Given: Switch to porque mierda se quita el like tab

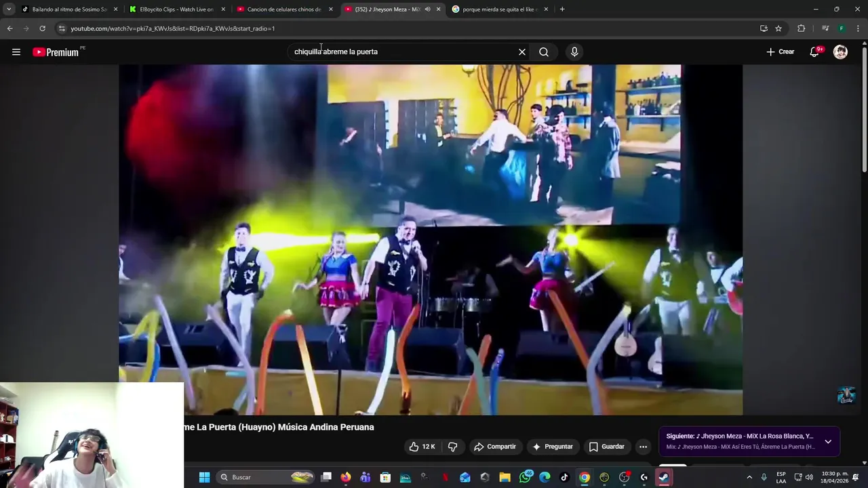Looking at the screenshot, I should (x=500, y=9).
